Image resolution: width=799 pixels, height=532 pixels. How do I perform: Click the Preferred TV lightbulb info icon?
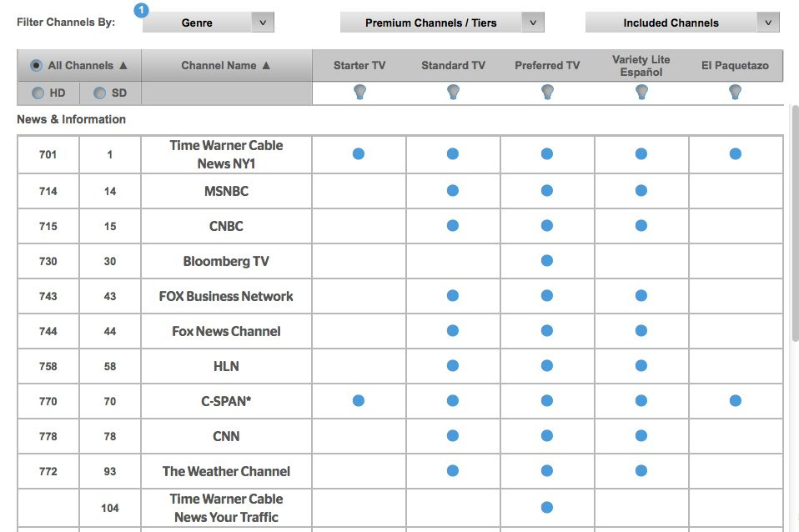(547, 93)
